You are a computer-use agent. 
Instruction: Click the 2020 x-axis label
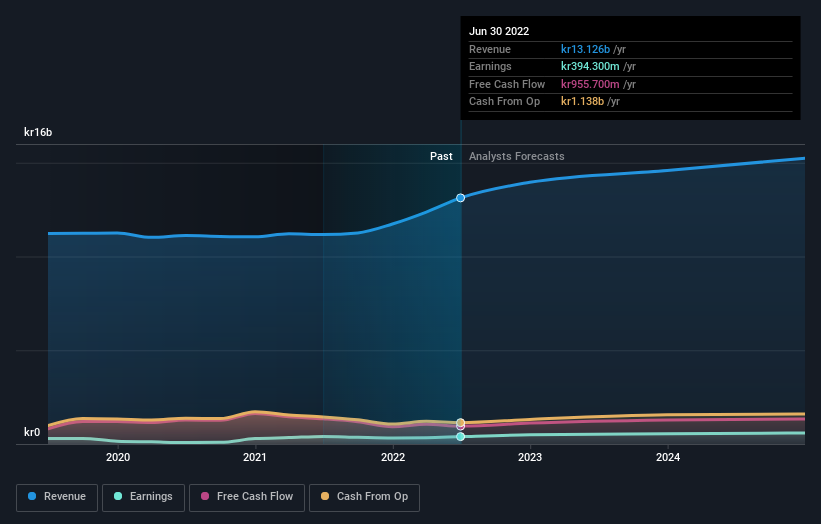pos(118,458)
